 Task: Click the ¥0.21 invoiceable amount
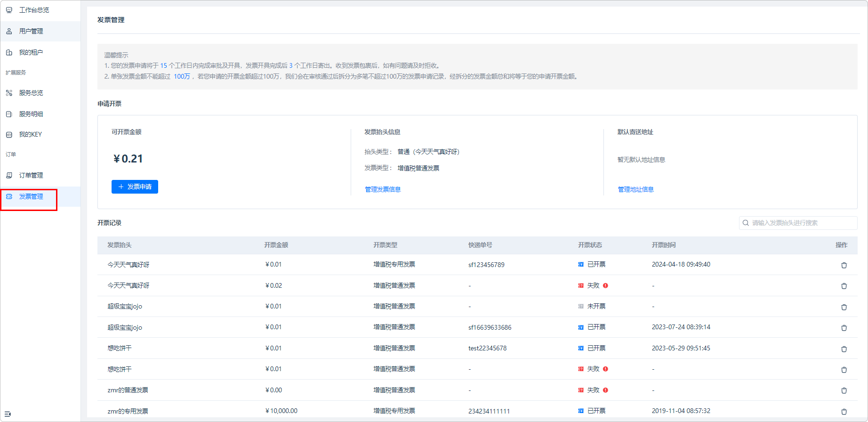[x=128, y=159]
